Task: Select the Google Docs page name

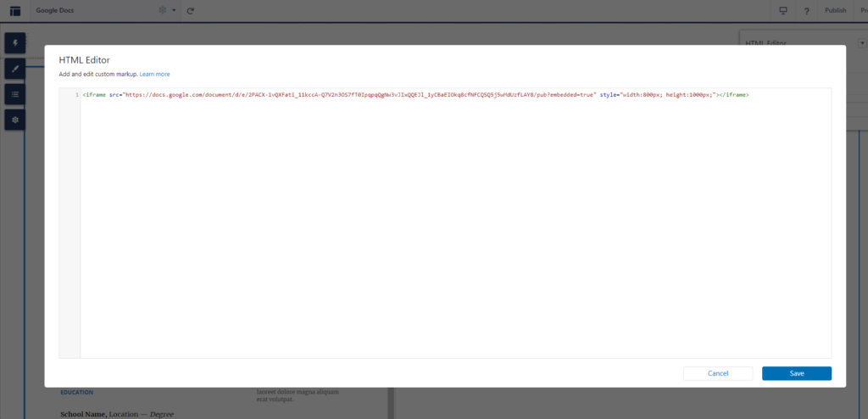Action: [55, 10]
